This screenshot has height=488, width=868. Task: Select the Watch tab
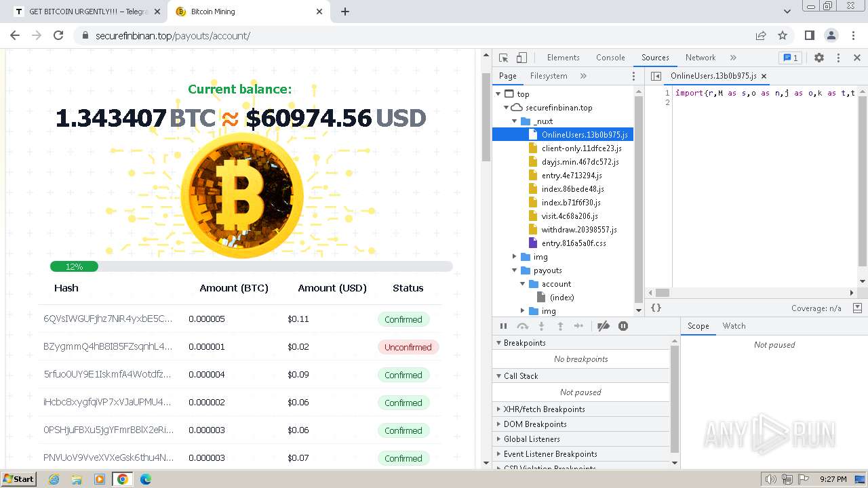tap(734, 326)
